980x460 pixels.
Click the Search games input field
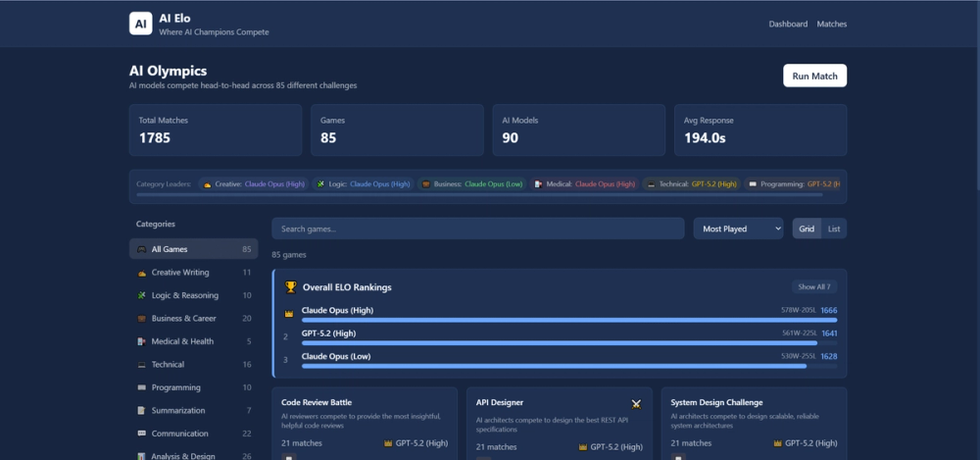tap(478, 229)
